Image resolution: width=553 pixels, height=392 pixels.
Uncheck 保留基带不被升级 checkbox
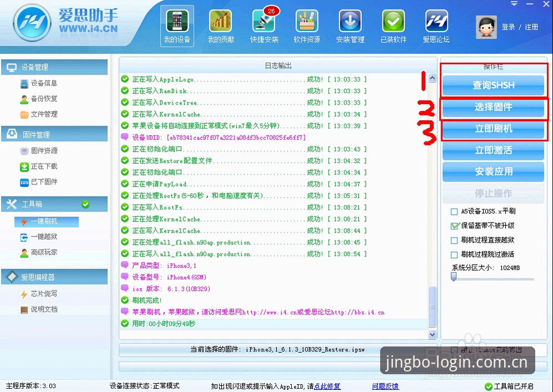pos(455,226)
